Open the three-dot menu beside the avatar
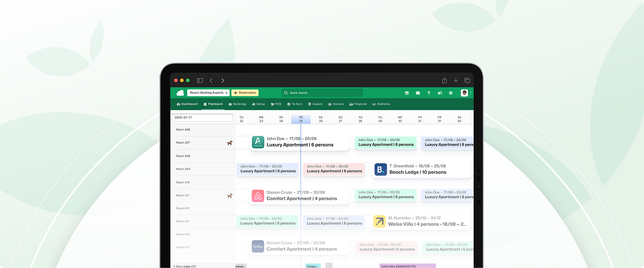The width and height of the screenshot is (644, 268). click(471, 93)
